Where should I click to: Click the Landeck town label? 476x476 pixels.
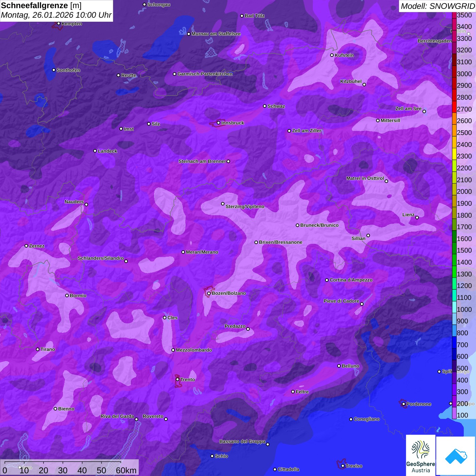107,151
